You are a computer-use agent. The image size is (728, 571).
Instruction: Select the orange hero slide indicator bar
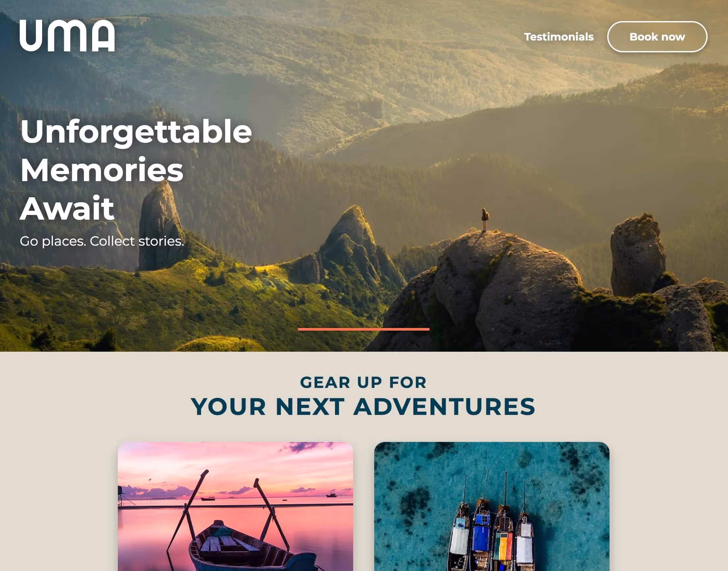pyautogui.click(x=363, y=329)
